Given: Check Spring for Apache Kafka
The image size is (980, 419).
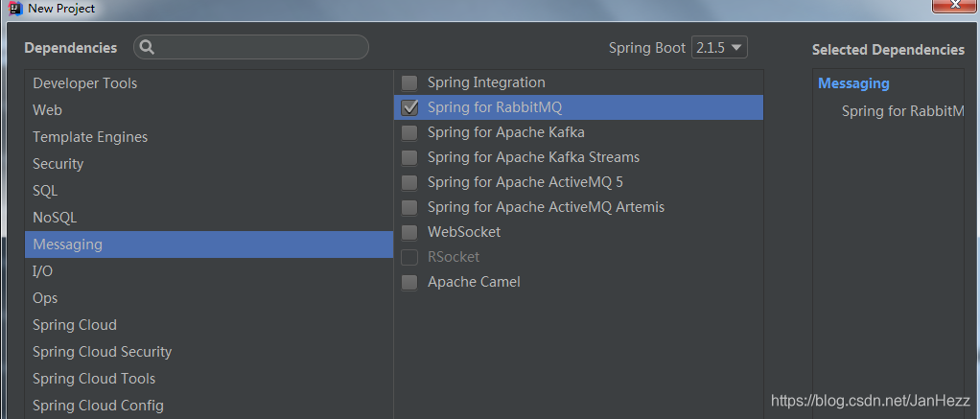Looking at the screenshot, I should [409, 132].
